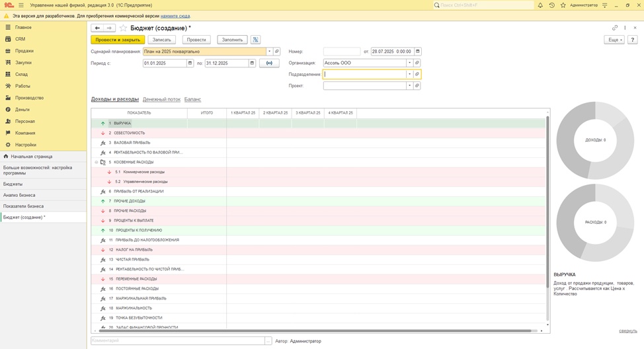Click the Комментарий input field
644x349 pixels.
tap(177, 341)
